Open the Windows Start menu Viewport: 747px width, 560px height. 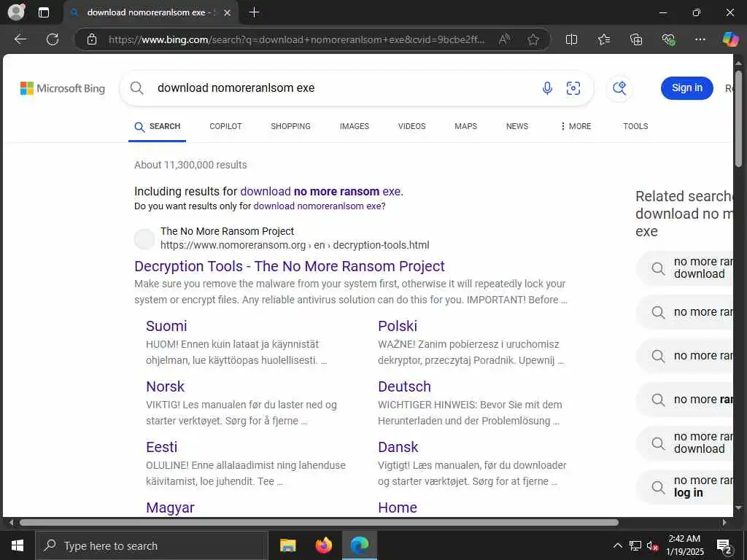click(x=18, y=545)
